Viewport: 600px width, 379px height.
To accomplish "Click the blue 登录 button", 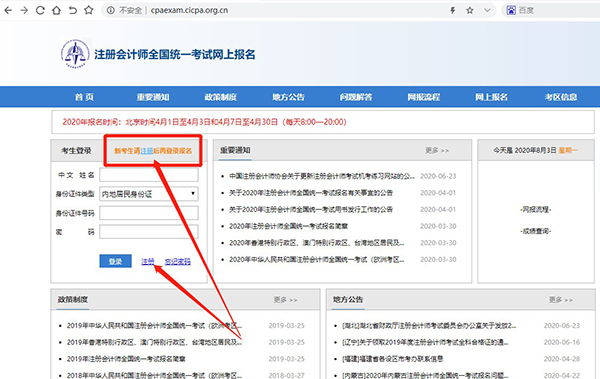I will [x=116, y=261].
